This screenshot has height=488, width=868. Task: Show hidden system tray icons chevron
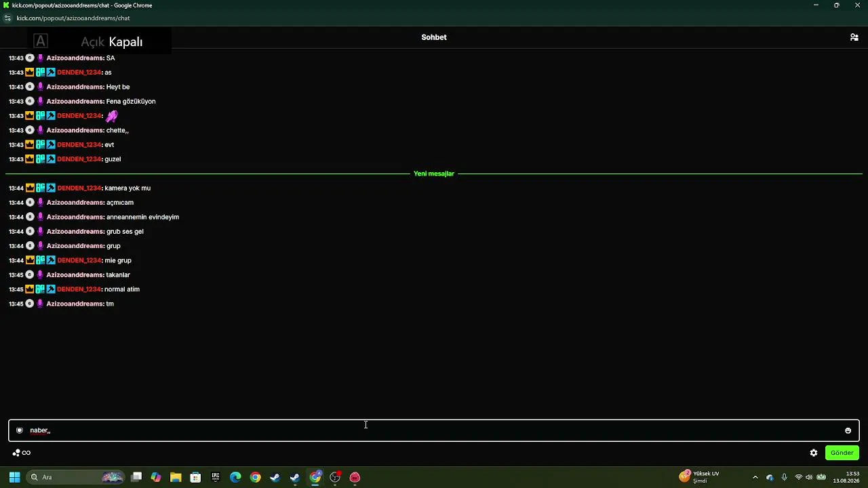coord(755,477)
